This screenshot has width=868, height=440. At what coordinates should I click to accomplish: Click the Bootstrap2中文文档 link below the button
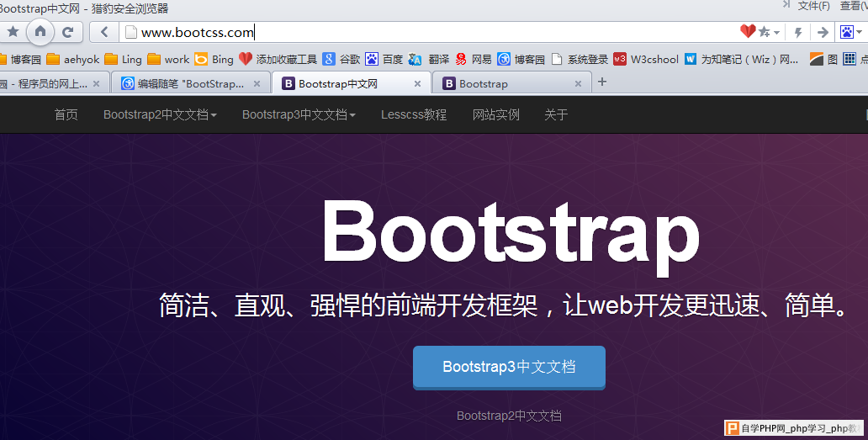click(x=509, y=416)
